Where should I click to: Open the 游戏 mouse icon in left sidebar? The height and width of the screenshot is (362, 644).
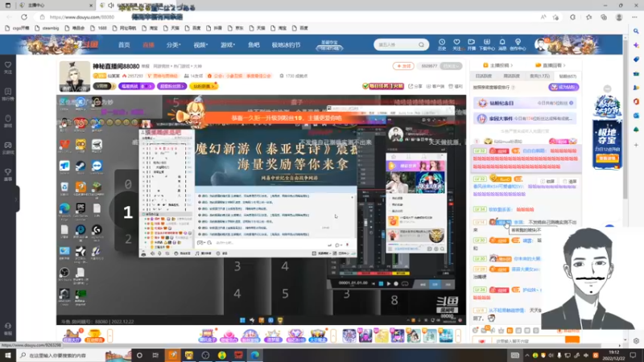[8, 121]
